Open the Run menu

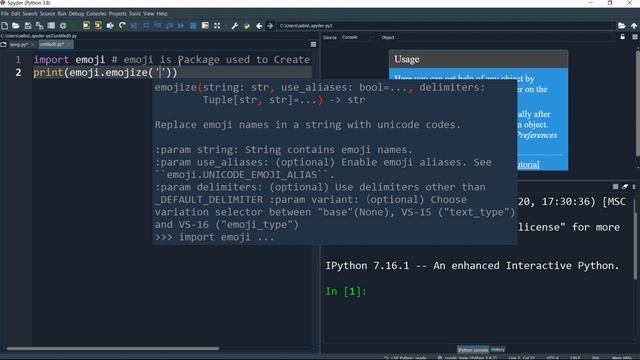coord(62,14)
